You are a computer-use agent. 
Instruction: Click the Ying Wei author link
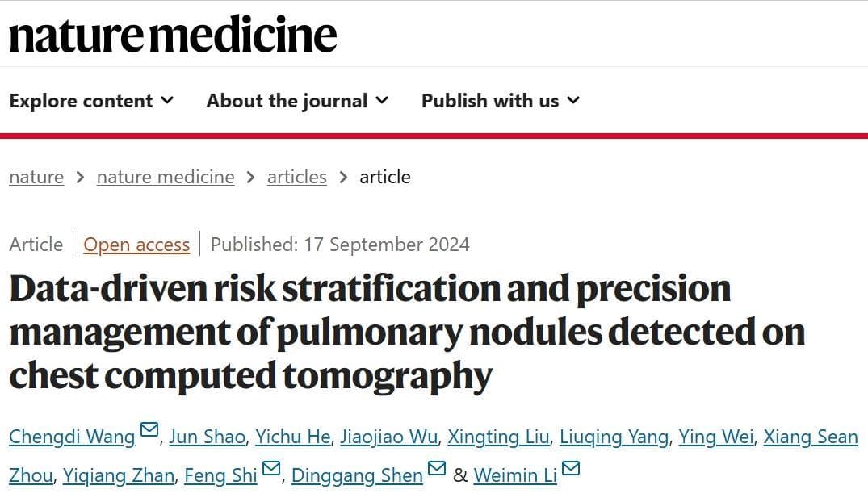[x=716, y=437]
